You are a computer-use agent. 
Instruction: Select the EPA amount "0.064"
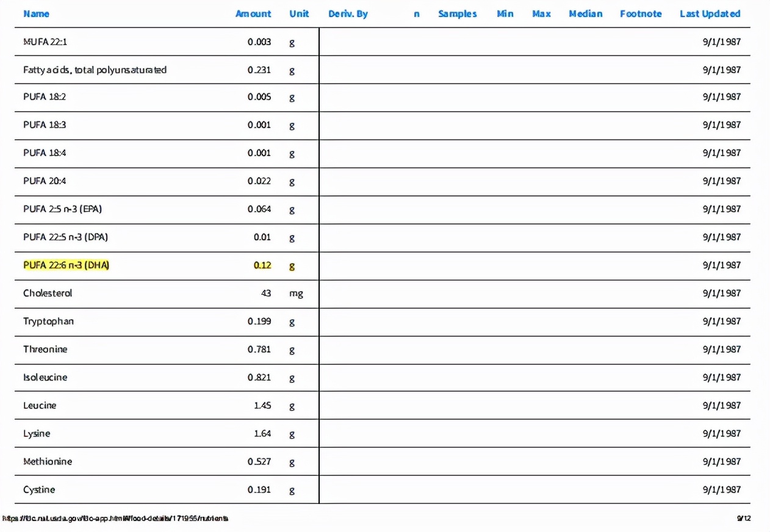tap(259, 209)
